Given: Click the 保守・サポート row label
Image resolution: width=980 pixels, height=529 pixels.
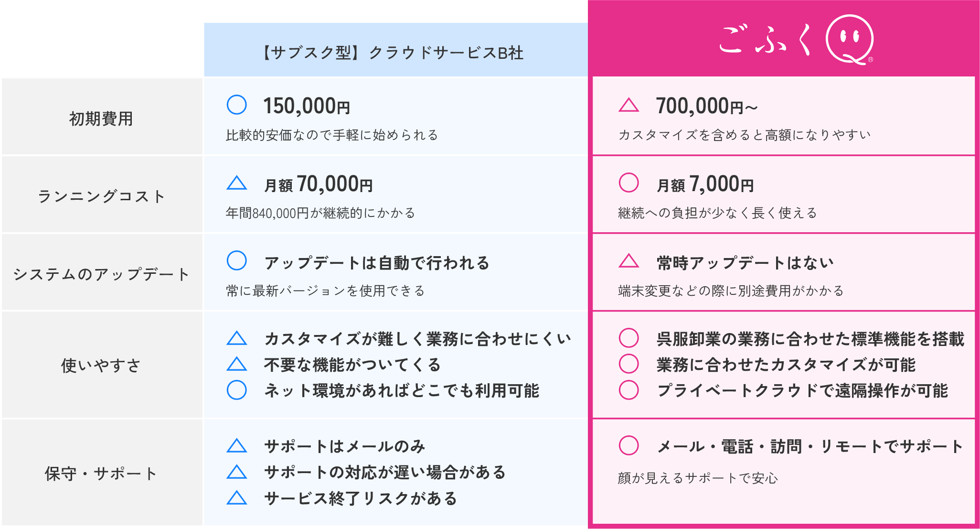Looking at the screenshot, I should click(101, 473).
